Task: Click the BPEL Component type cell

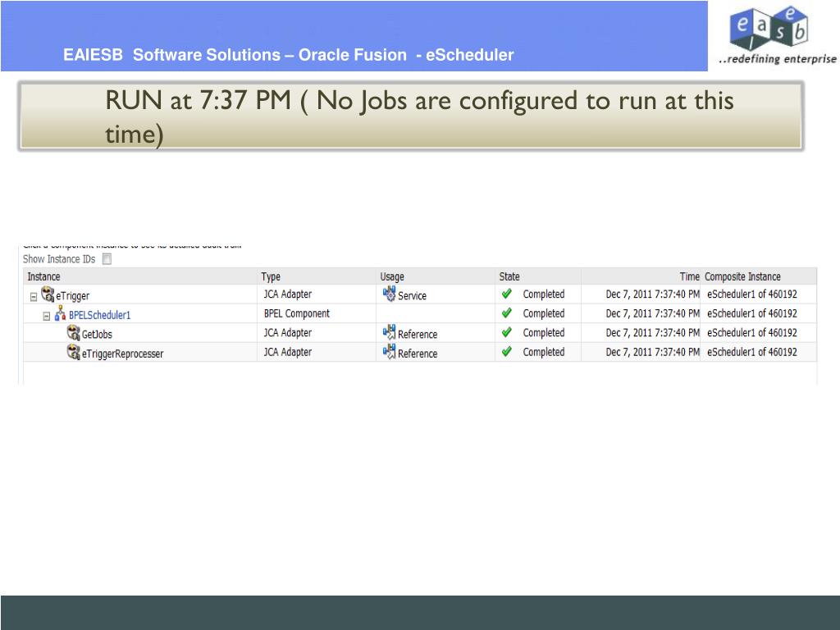Action: [297, 313]
